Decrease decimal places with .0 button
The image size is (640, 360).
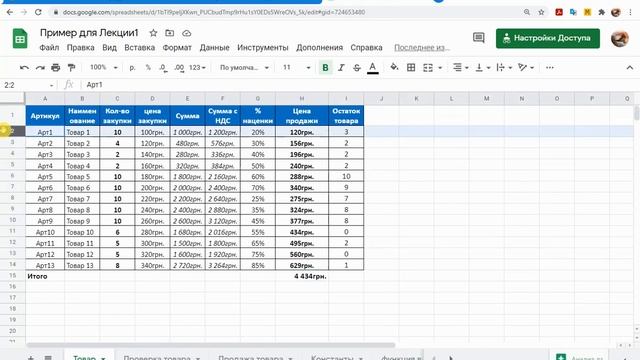(x=163, y=68)
